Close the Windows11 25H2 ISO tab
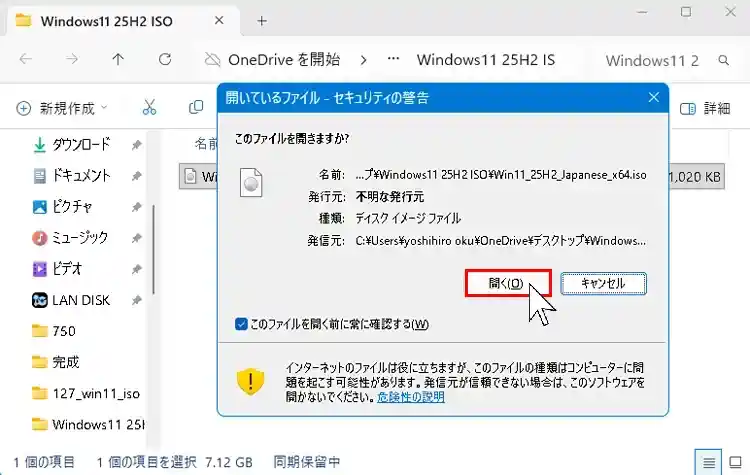This screenshot has height=475, width=750. click(x=219, y=21)
